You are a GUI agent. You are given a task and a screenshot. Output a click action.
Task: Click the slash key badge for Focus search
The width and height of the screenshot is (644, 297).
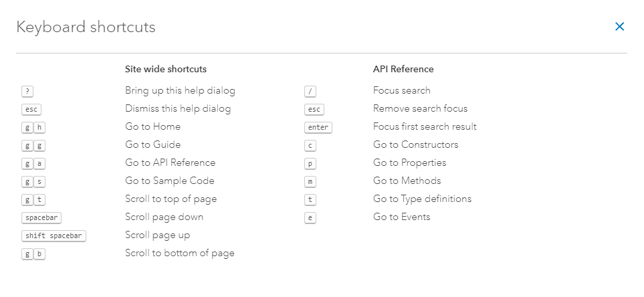(310, 91)
